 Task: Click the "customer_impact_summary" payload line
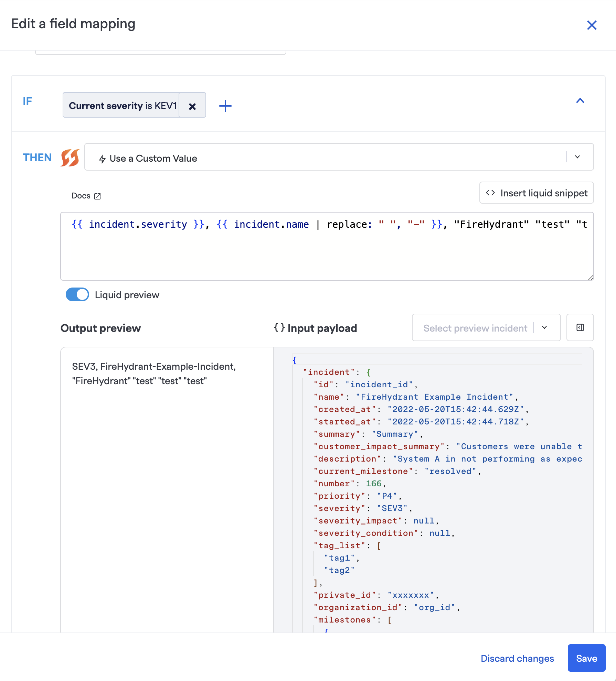448,446
